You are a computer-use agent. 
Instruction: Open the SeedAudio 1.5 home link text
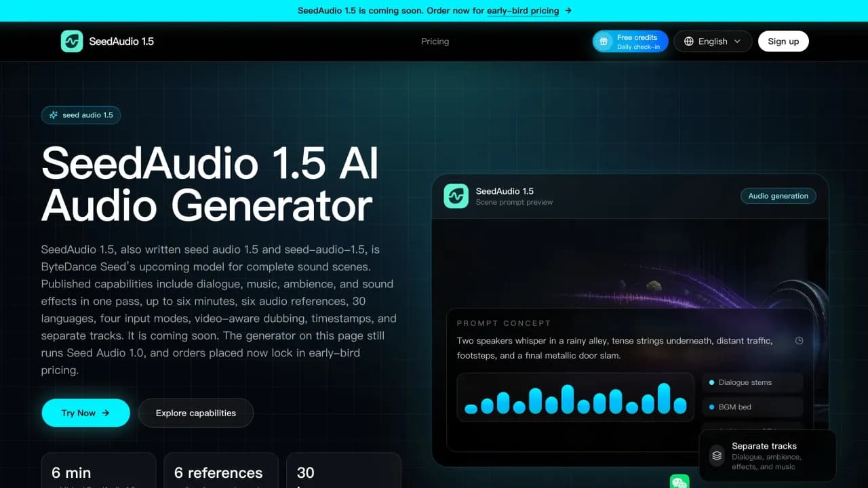point(121,41)
